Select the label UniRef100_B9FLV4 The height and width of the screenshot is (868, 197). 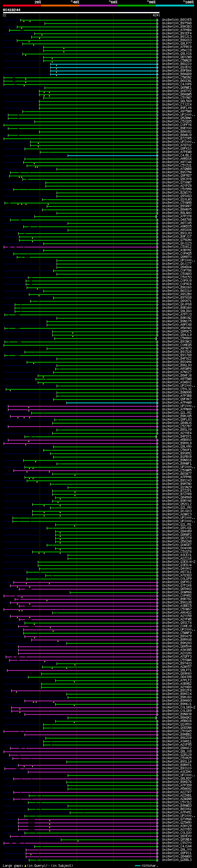coord(177,108)
